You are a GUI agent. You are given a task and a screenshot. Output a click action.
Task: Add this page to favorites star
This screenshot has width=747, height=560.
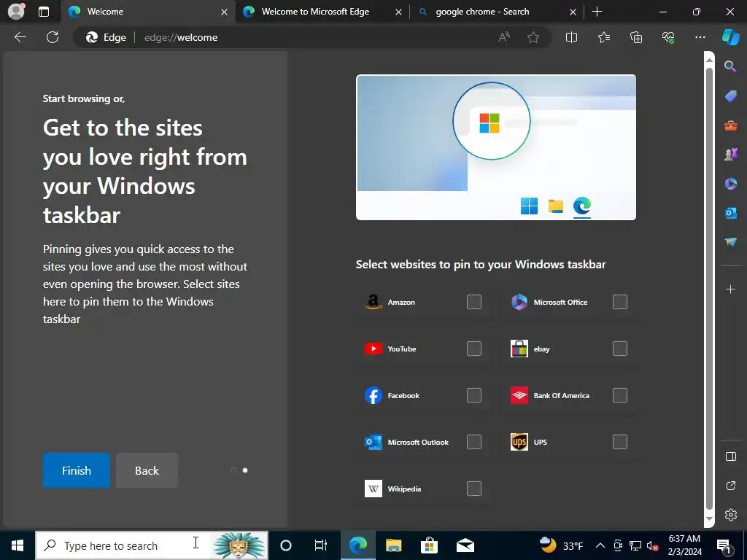[x=533, y=37]
